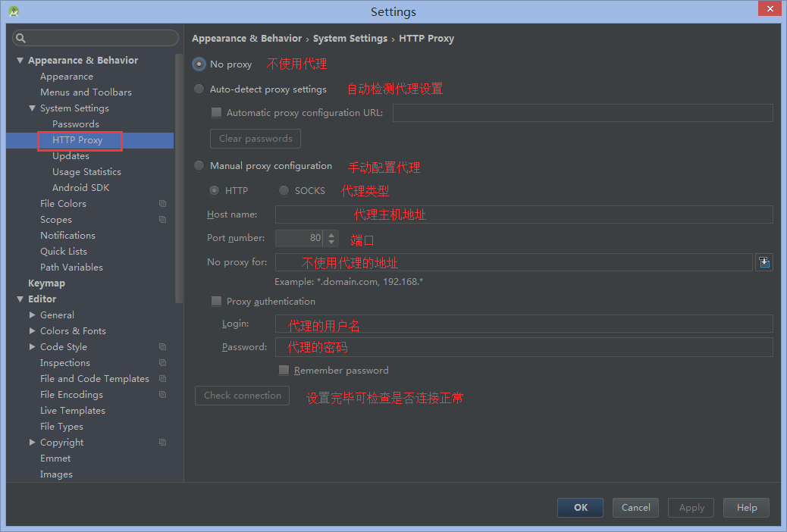The width and height of the screenshot is (787, 532).
Task: Open Path Variables settings
Action: click(72, 267)
